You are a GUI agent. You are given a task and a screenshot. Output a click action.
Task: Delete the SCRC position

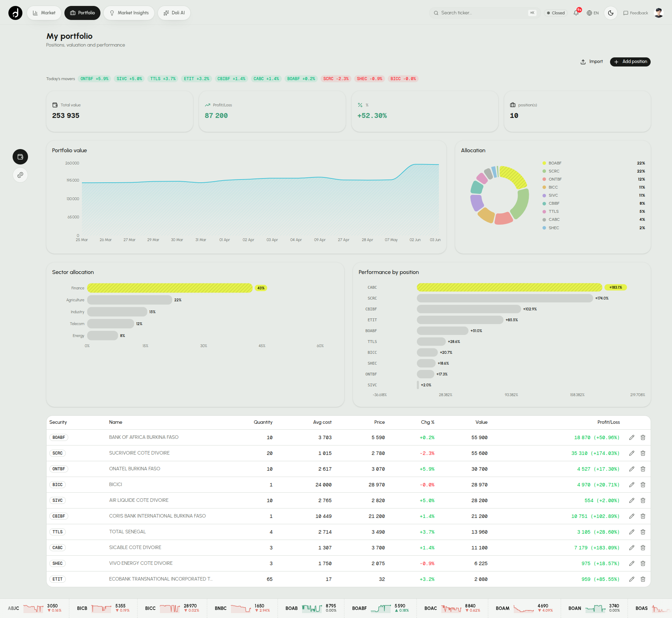[x=643, y=453]
